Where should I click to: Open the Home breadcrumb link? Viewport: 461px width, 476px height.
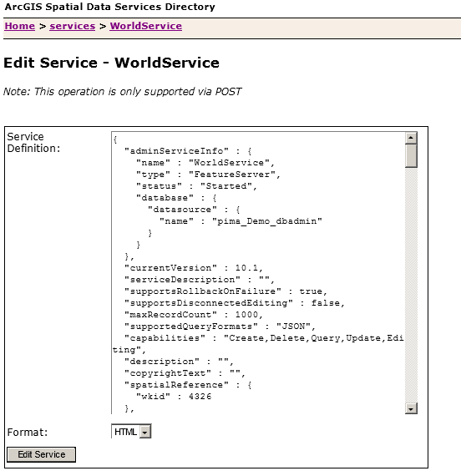pyautogui.click(x=20, y=26)
